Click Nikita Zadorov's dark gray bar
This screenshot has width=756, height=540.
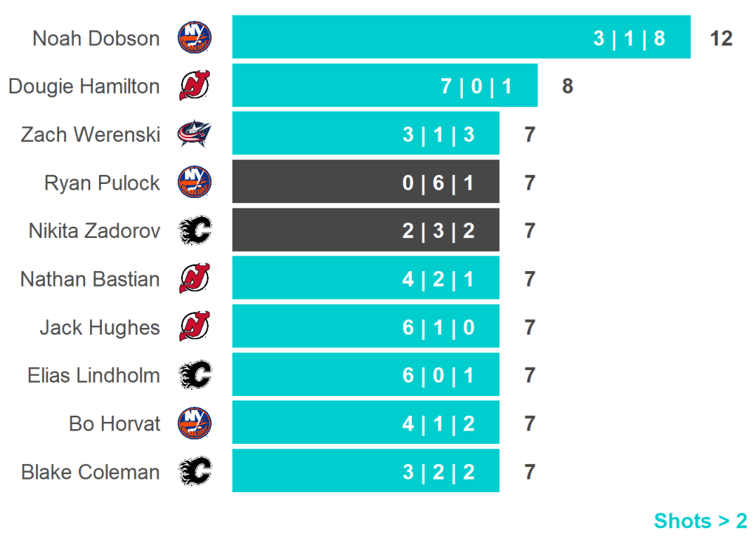click(x=365, y=230)
